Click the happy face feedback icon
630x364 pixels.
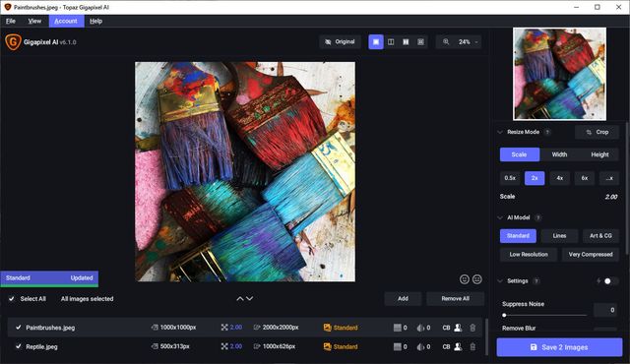(464, 279)
